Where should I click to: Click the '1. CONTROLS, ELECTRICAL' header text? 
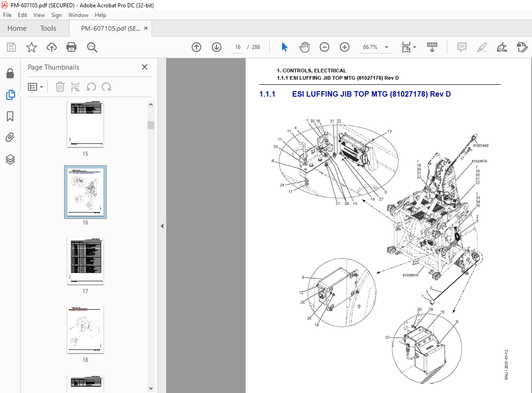pos(311,71)
